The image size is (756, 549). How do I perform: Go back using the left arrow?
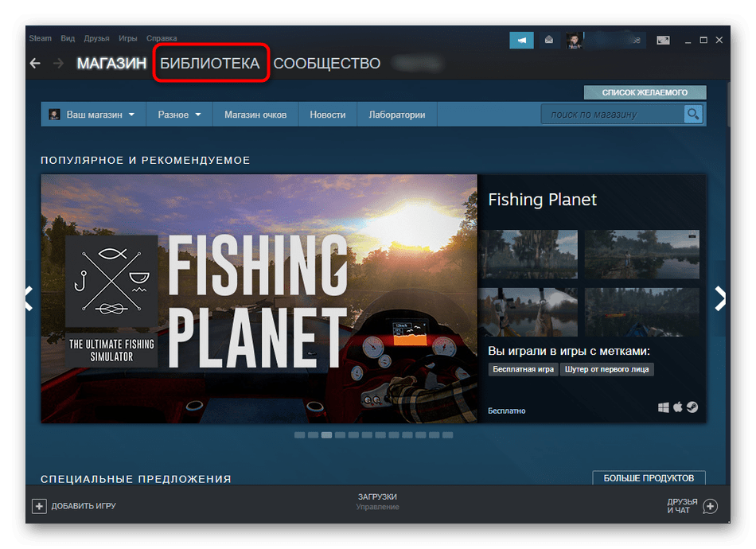(35, 64)
